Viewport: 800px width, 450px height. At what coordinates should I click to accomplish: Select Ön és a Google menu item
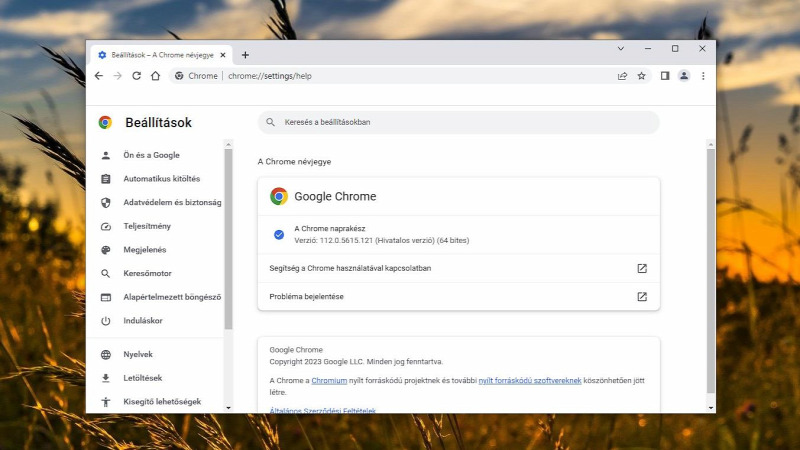tap(151, 155)
